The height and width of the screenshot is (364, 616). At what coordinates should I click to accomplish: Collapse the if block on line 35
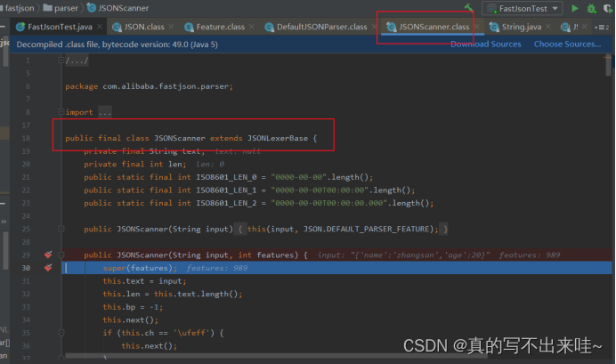(x=61, y=333)
